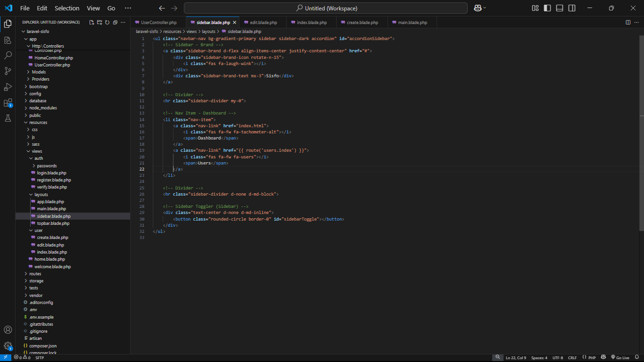Open the Search view in activity bar

8,55
